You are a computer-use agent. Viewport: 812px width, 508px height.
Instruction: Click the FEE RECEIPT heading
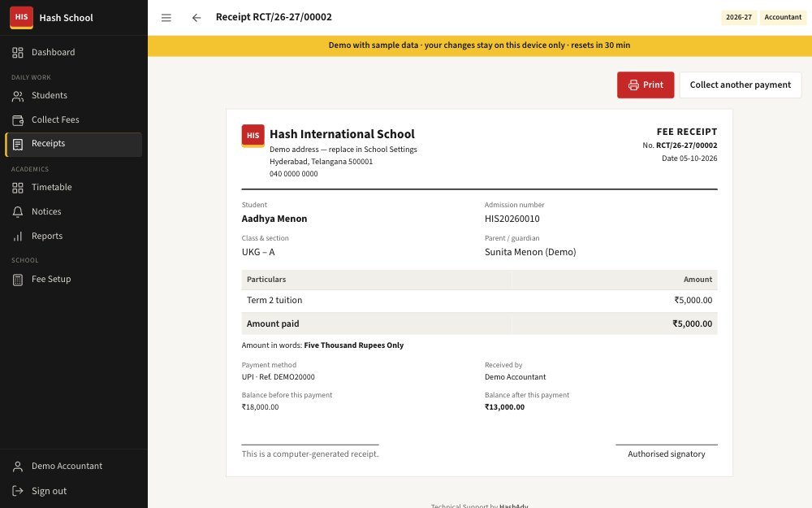pos(687,132)
